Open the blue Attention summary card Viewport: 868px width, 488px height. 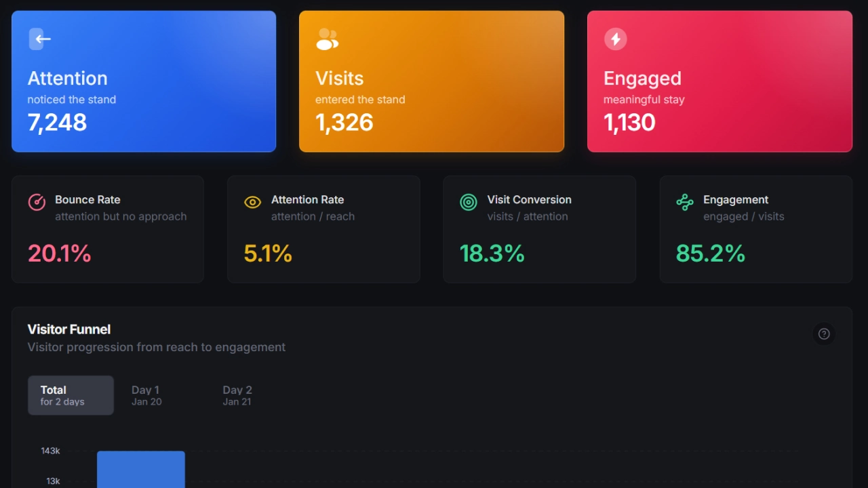click(x=144, y=81)
